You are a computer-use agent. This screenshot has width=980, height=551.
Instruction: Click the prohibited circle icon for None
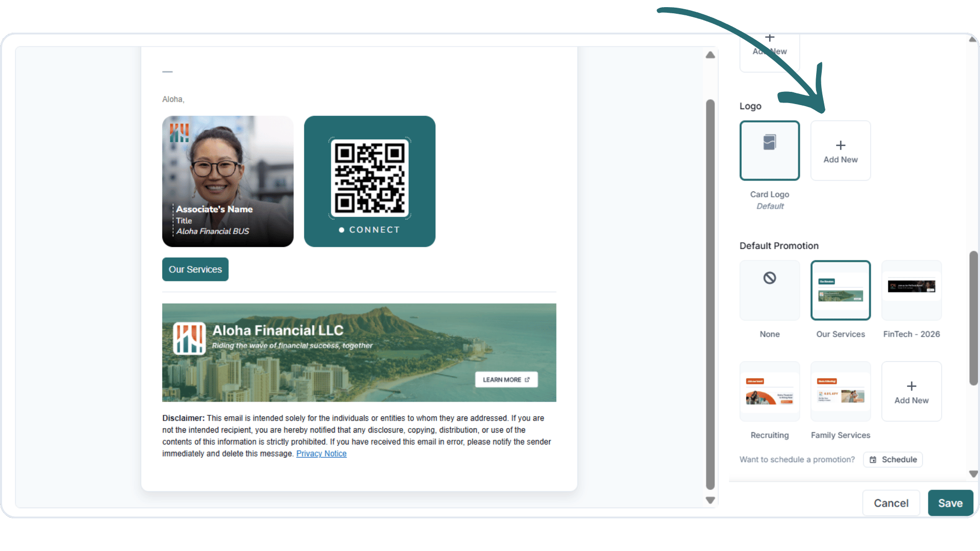(769, 278)
